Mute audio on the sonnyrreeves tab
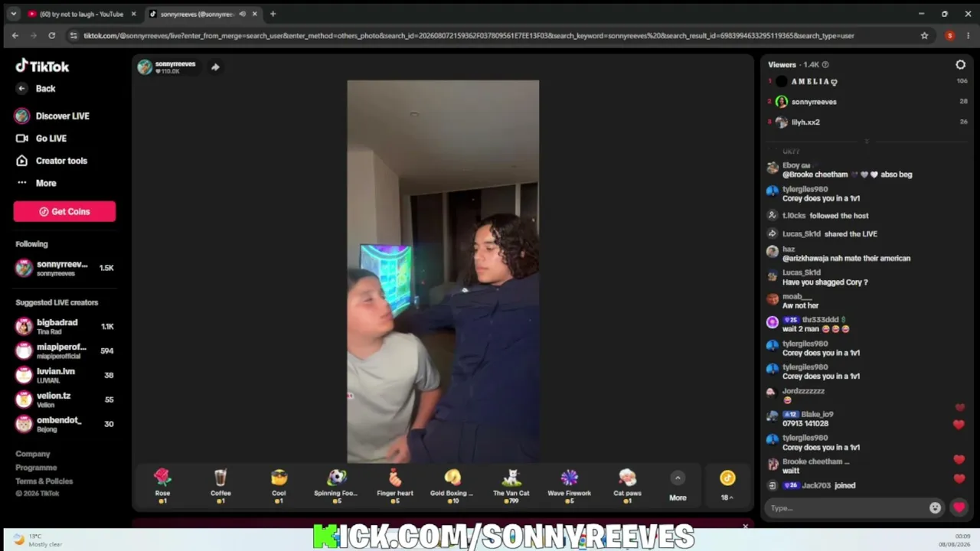This screenshot has width=980, height=551. [243, 14]
